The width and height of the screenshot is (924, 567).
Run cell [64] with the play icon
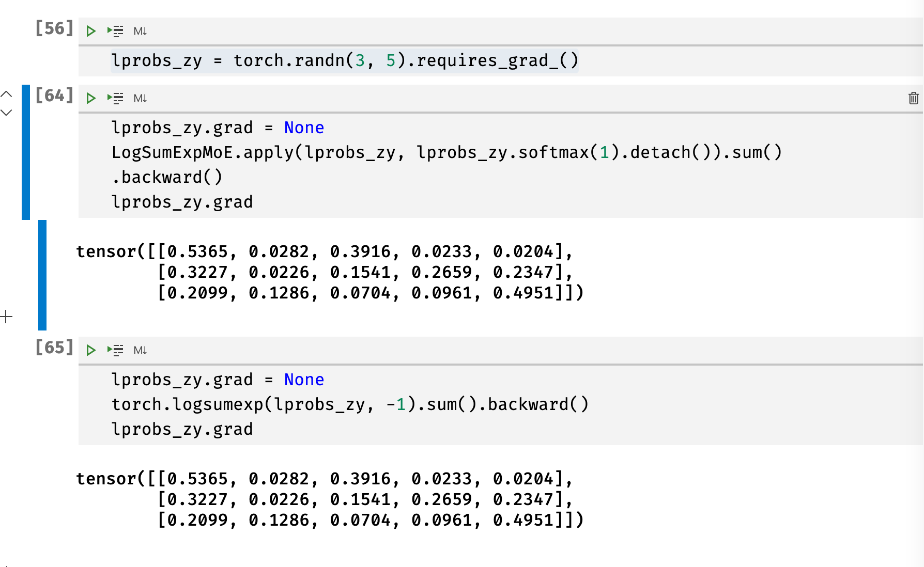(x=91, y=98)
